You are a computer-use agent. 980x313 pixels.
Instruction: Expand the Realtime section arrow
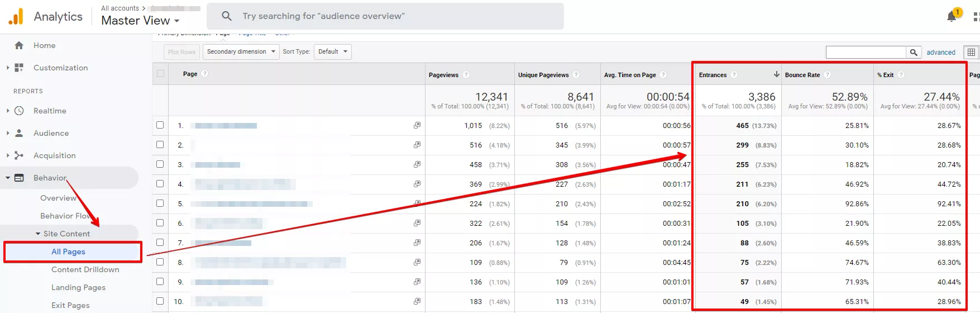pos(7,111)
